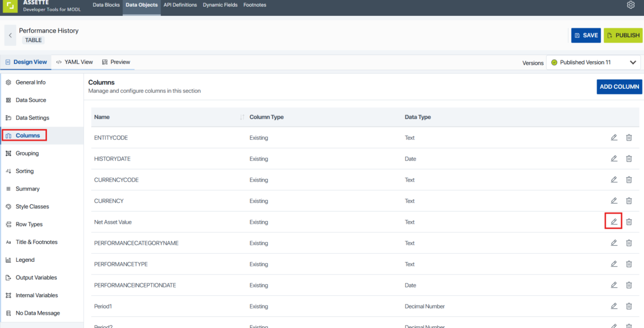Viewport: 644px width, 328px height.
Task: Click ADD COLUMN button
Action: [619, 87]
